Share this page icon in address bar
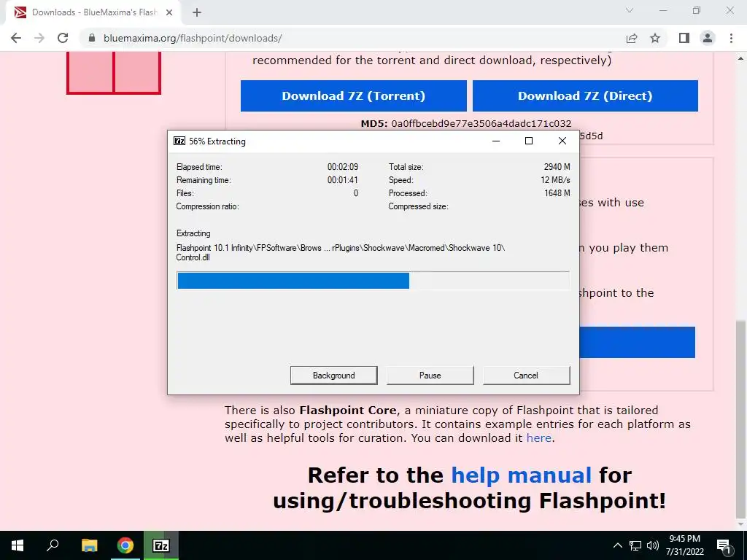The image size is (747, 560). [632, 38]
